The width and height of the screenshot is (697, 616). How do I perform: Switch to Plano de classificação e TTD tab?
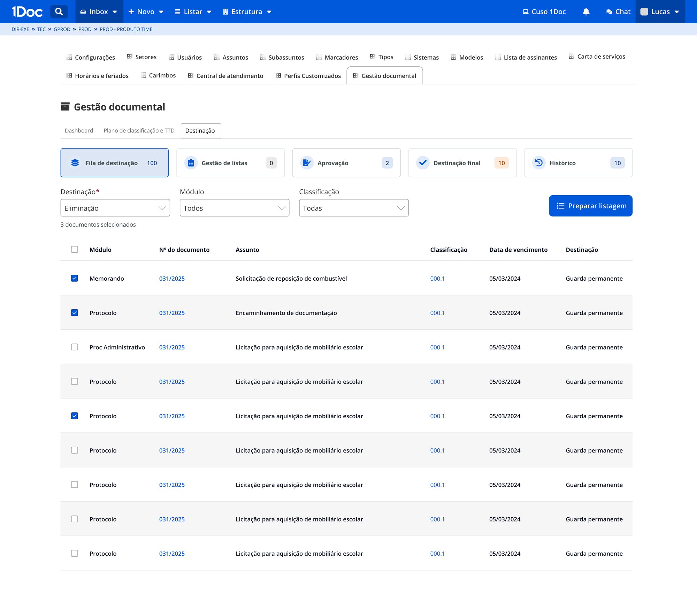[x=139, y=130]
